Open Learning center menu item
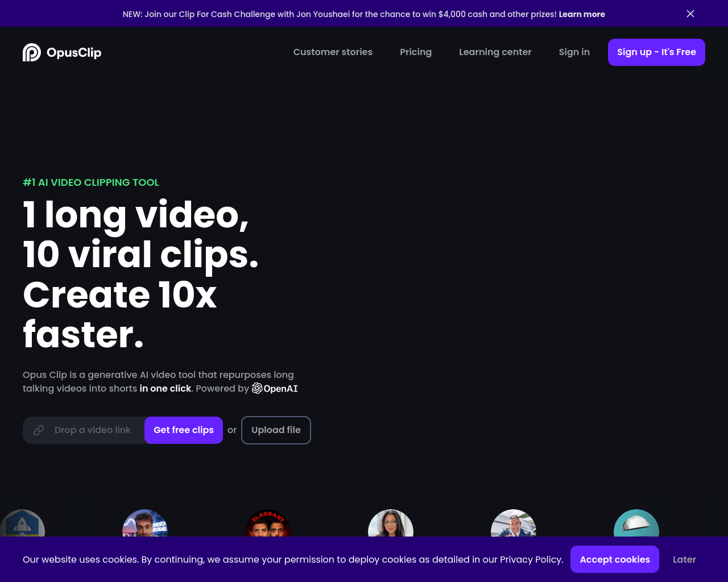 click(495, 52)
